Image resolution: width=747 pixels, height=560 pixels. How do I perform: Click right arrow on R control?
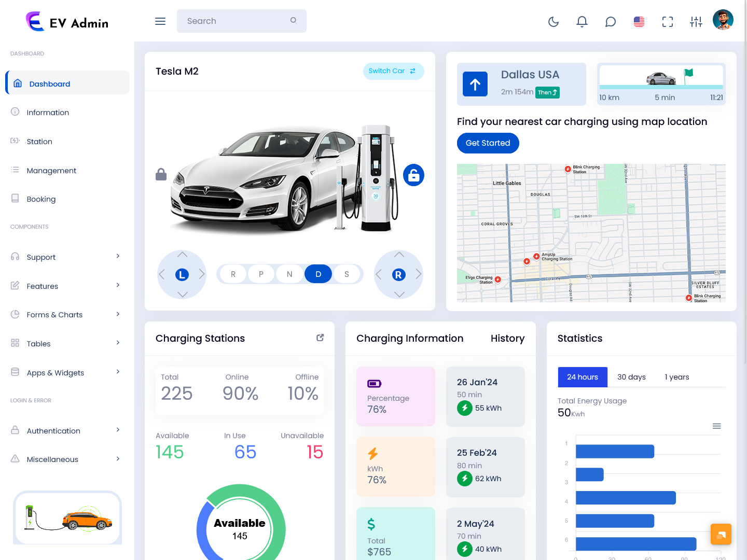[419, 274]
